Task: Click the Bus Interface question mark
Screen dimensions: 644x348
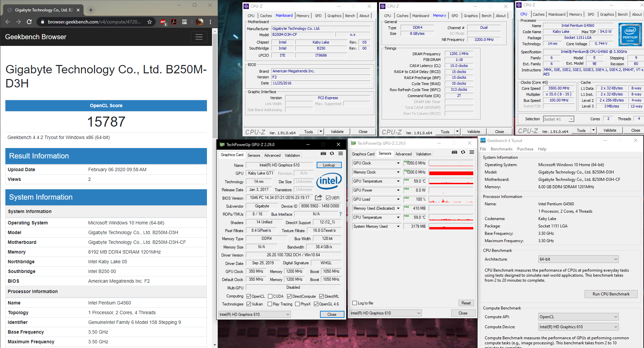Action: tap(340, 214)
